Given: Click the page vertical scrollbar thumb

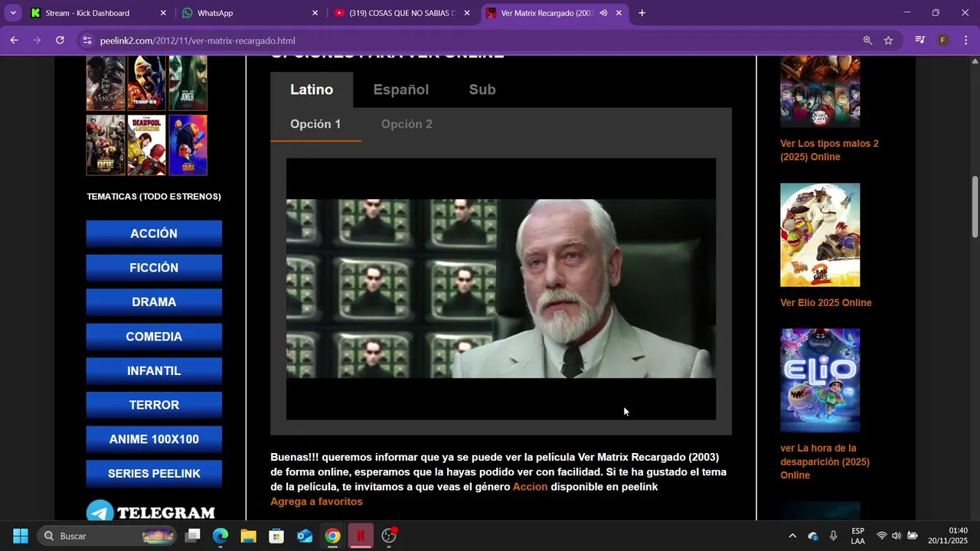Looking at the screenshot, I should [x=975, y=207].
